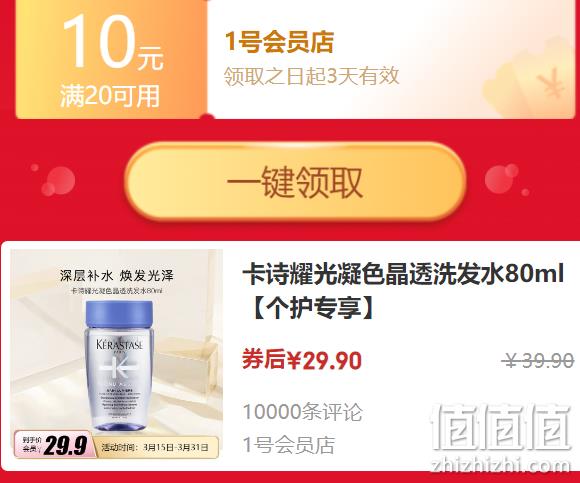Tap the 一键领取 claim button
The image size is (580, 483).
pos(295,182)
